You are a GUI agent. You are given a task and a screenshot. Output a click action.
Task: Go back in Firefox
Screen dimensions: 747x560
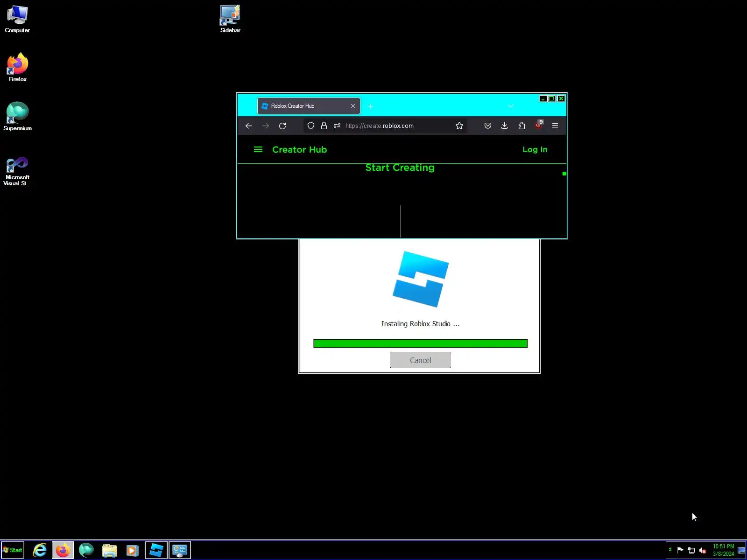[249, 126]
